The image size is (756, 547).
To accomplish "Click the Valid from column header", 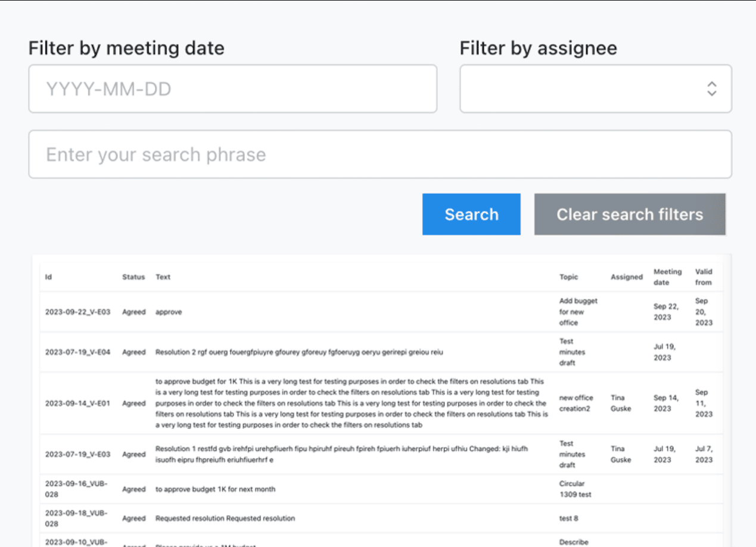I will tap(703, 277).
